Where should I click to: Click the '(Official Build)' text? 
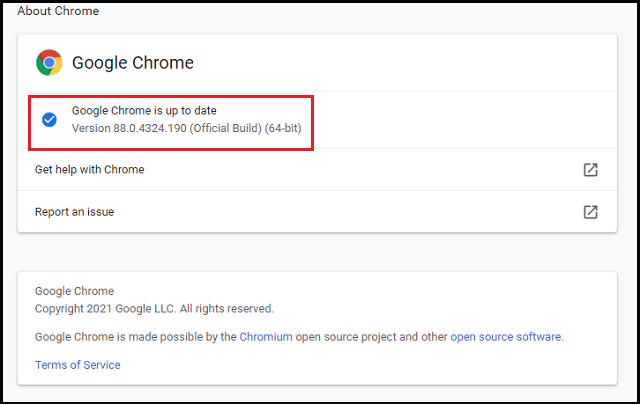[x=226, y=128]
